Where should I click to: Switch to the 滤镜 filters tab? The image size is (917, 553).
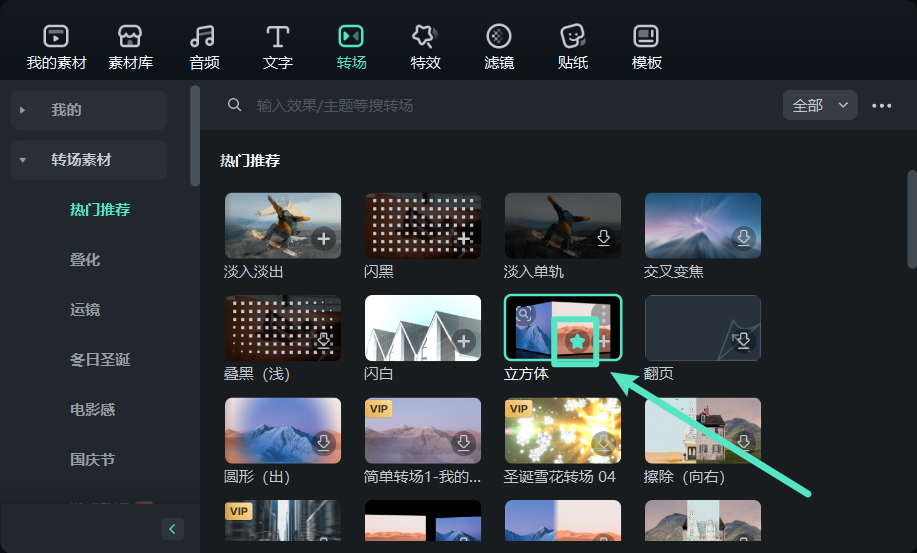(x=499, y=48)
